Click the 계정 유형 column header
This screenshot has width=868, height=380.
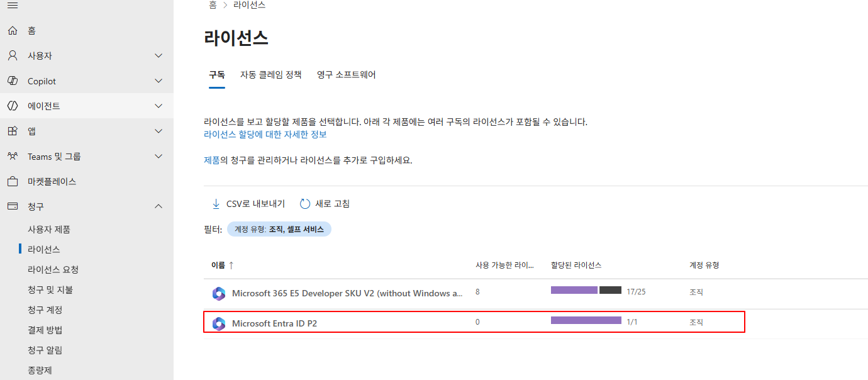(x=704, y=265)
